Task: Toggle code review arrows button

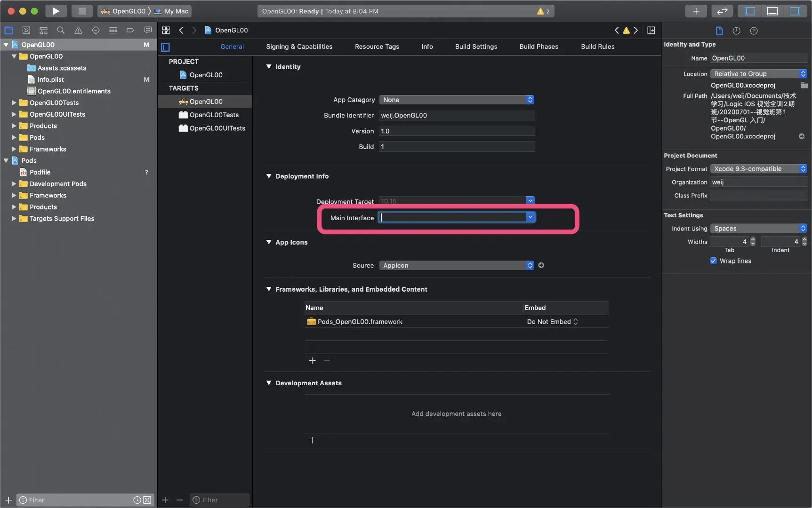Action: point(722,11)
